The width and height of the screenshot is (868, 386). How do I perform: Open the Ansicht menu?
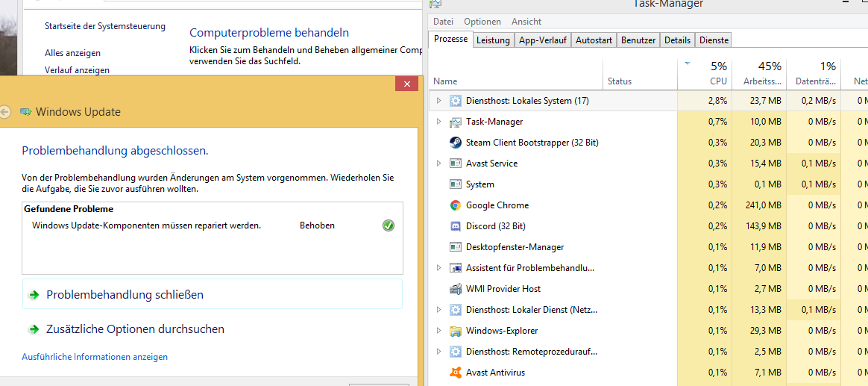click(x=526, y=22)
